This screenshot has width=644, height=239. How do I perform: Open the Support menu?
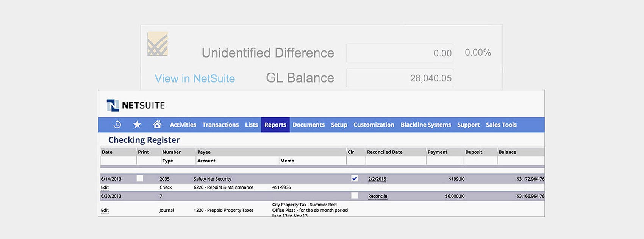(469, 125)
